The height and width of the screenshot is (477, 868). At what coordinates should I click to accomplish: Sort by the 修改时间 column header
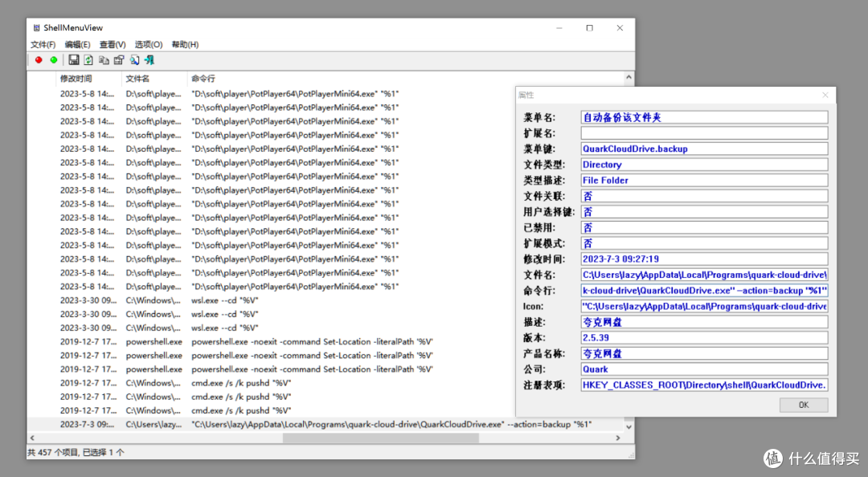[88, 79]
